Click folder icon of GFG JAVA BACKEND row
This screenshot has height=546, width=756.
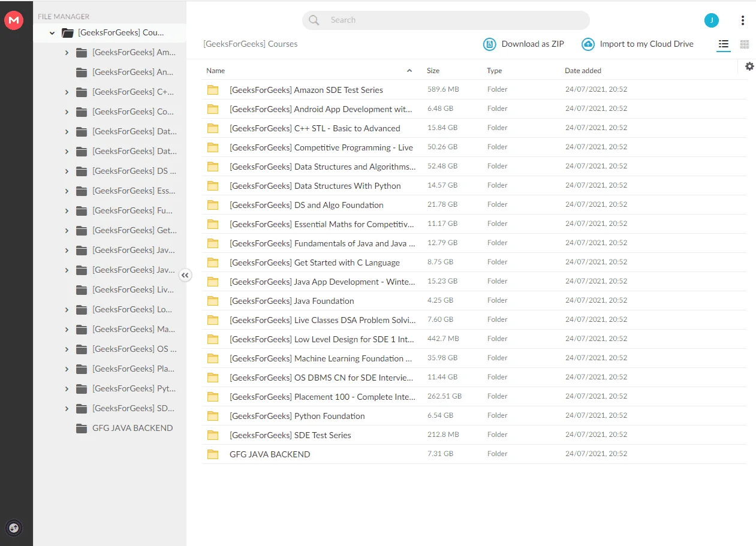coord(213,454)
